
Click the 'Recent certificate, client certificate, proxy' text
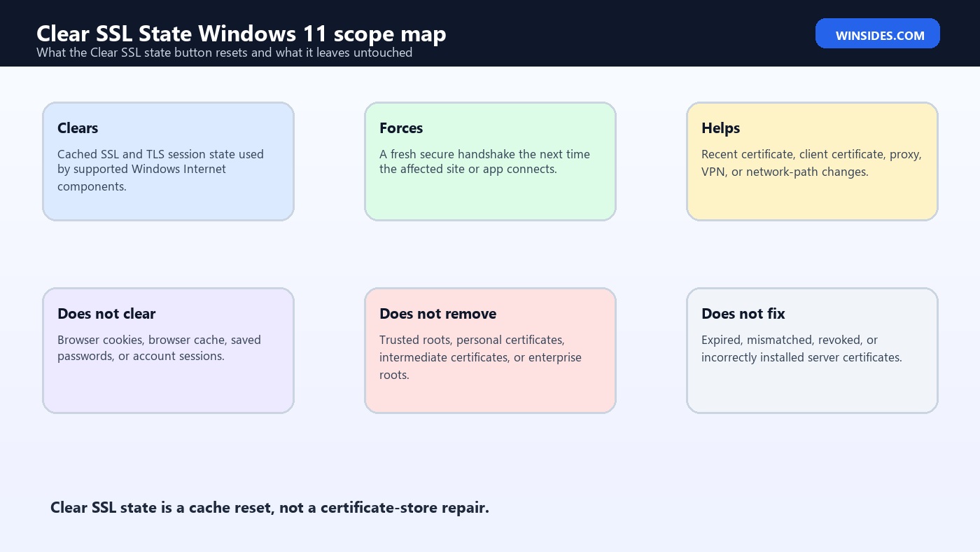811,163
